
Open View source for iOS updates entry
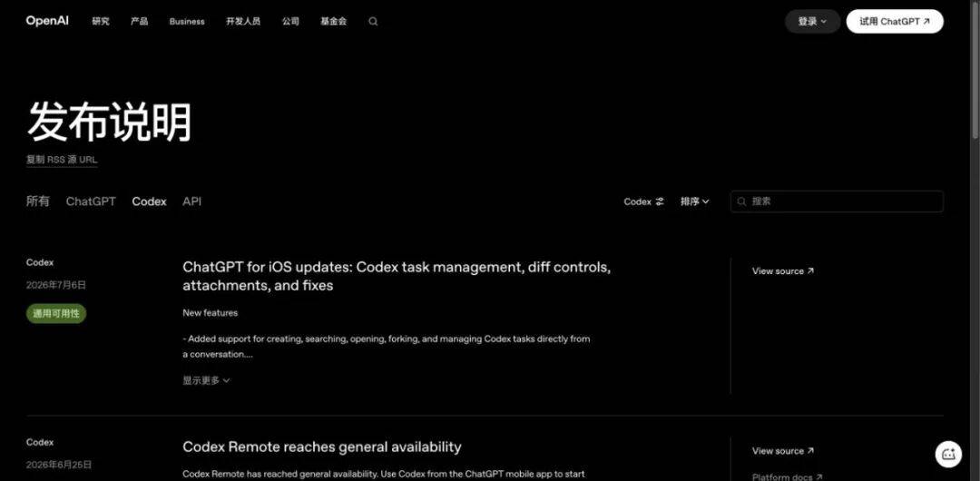click(x=783, y=270)
